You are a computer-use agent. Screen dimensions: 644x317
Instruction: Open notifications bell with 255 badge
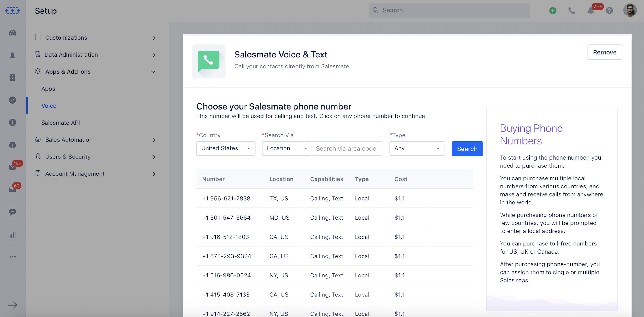[591, 11]
